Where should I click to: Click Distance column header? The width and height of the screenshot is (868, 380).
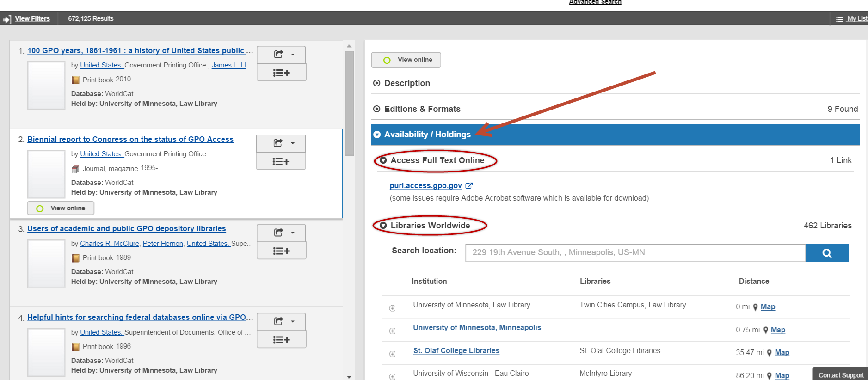point(754,281)
